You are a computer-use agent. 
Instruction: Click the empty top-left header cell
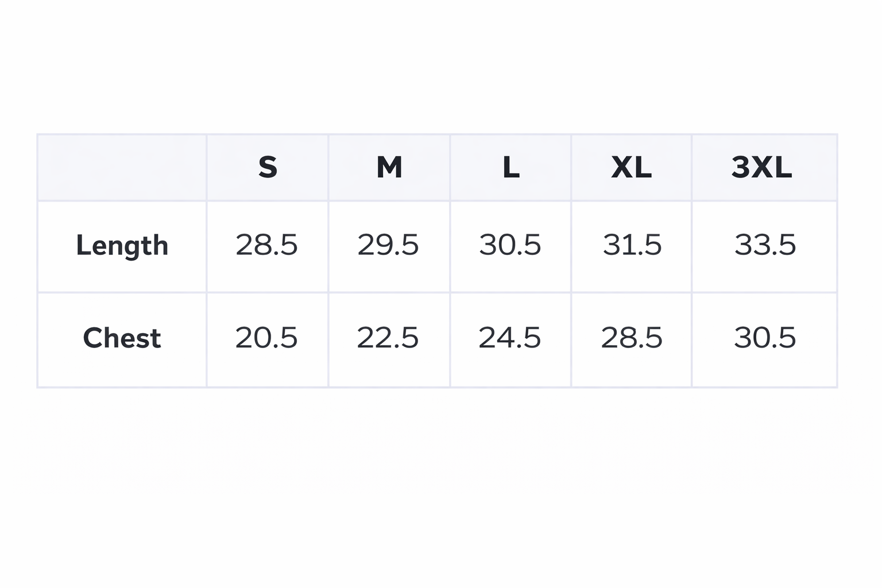[122, 168]
